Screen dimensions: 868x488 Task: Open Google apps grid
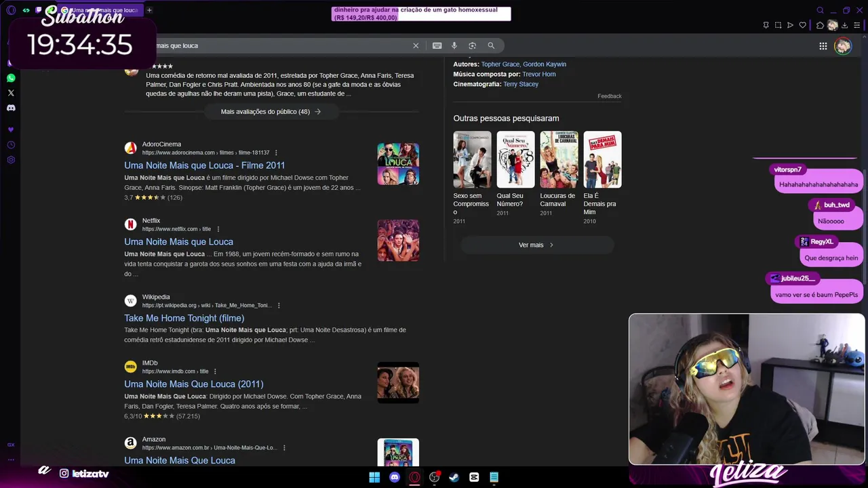[823, 46]
